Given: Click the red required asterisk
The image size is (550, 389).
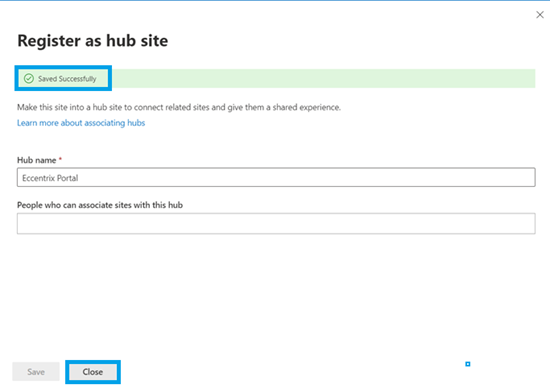Looking at the screenshot, I should pos(60,159).
